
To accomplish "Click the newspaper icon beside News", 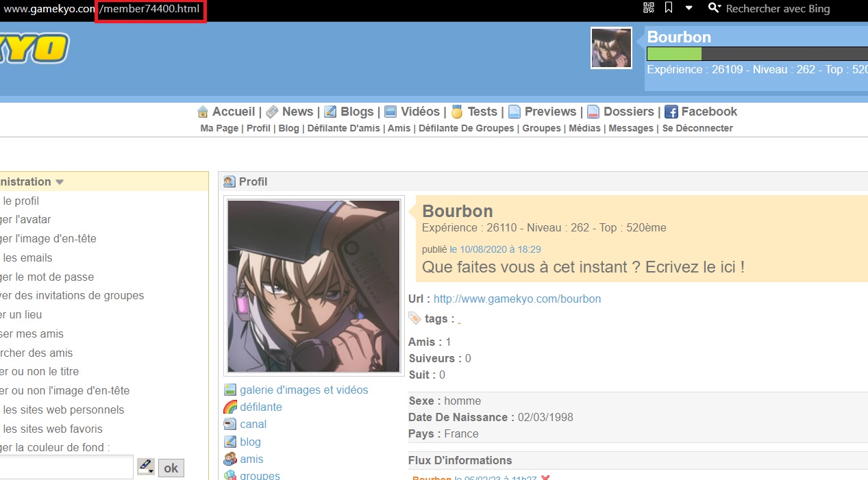I will coord(272,112).
